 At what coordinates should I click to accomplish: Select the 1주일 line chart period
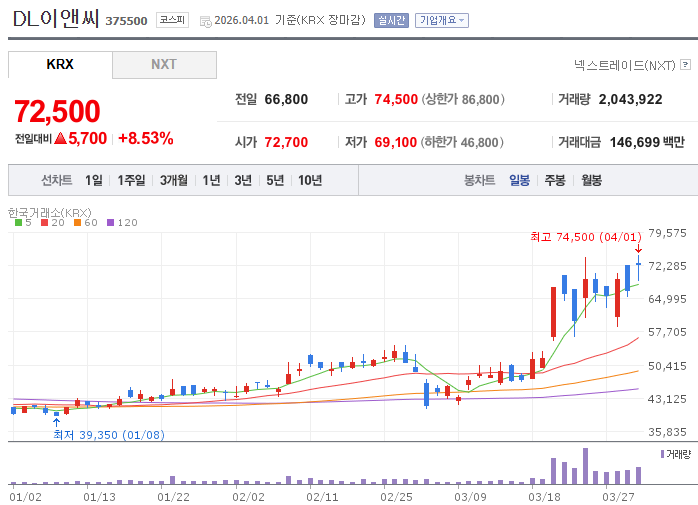(x=131, y=180)
